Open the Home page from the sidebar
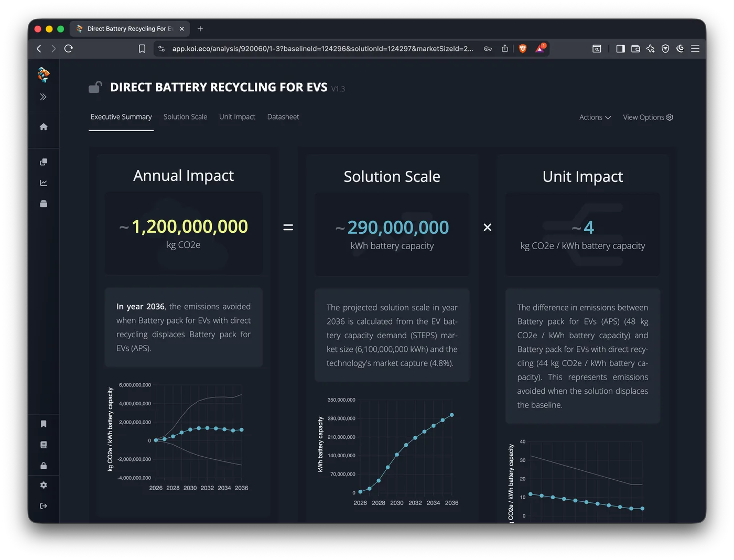The width and height of the screenshot is (734, 560). (x=44, y=126)
